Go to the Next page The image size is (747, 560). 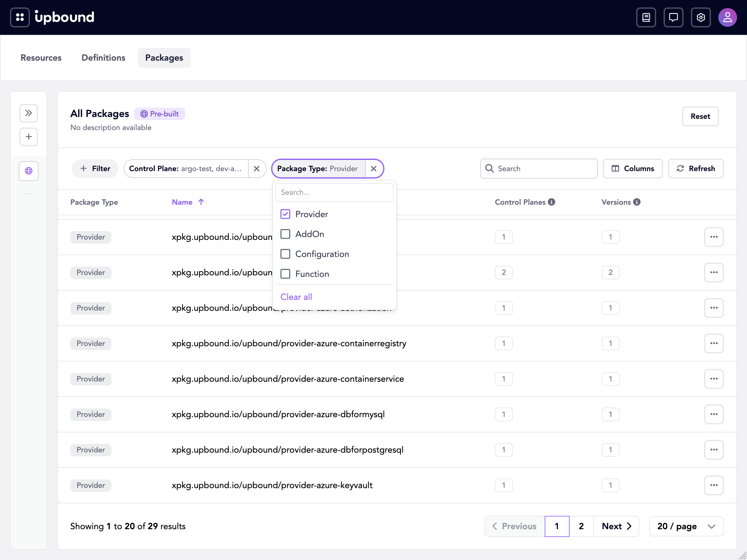coord(616,526)
